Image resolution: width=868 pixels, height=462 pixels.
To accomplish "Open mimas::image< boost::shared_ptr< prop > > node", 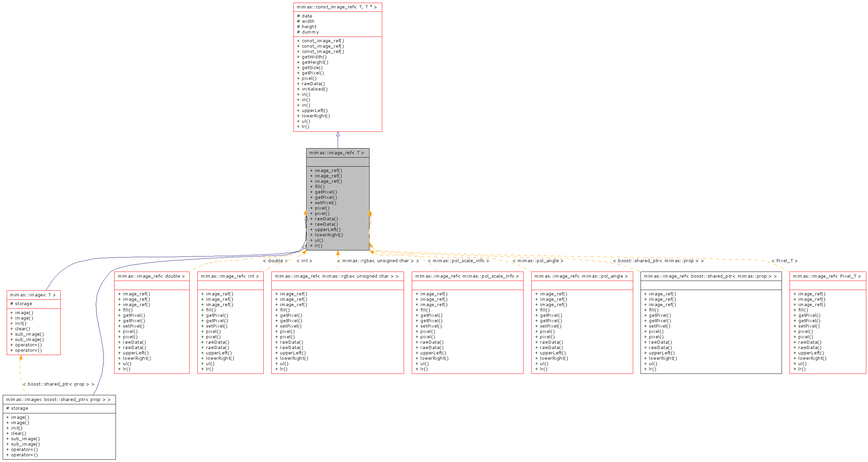I will pos(59,400).
